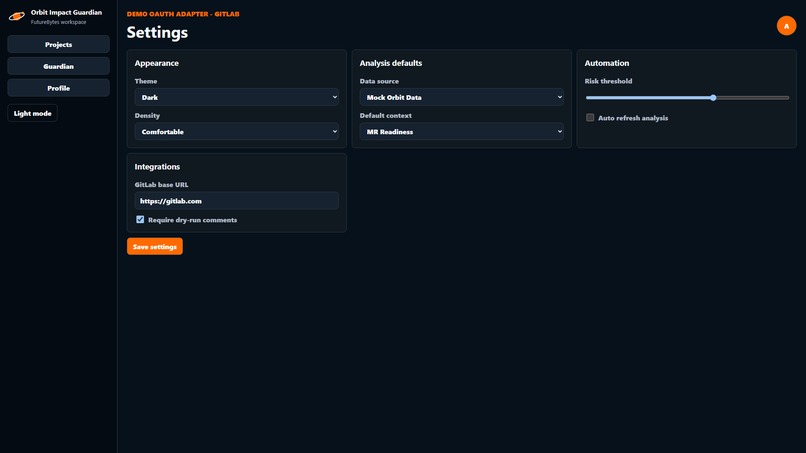Uncheck Require dry-run comments
The width and height of the screenshot is (806, 453).
point(140,220)
